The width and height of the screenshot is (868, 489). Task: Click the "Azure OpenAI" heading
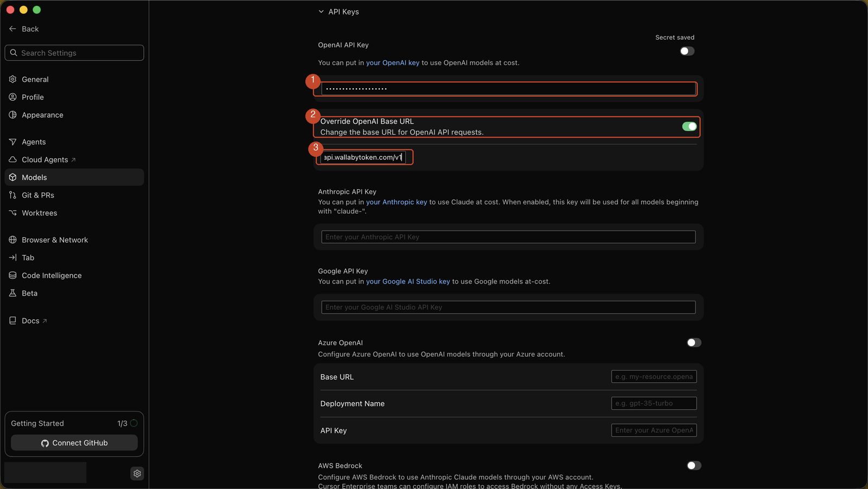(x=340, y=343)
